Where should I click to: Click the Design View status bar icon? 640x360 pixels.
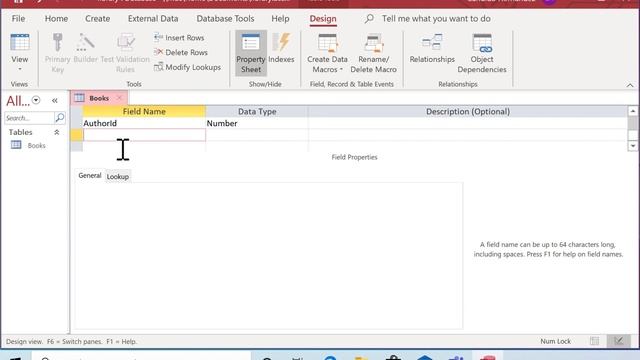pos(619,341)
